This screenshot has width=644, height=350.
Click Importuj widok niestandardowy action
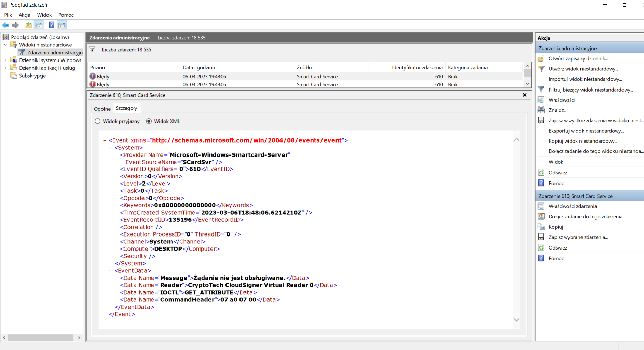[x=585, y=79]
